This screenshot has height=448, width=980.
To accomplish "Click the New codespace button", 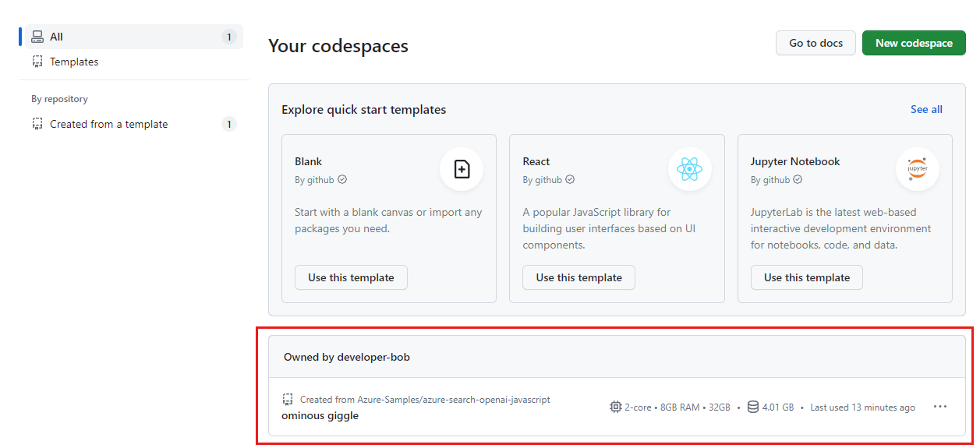I will coord(914,43).
